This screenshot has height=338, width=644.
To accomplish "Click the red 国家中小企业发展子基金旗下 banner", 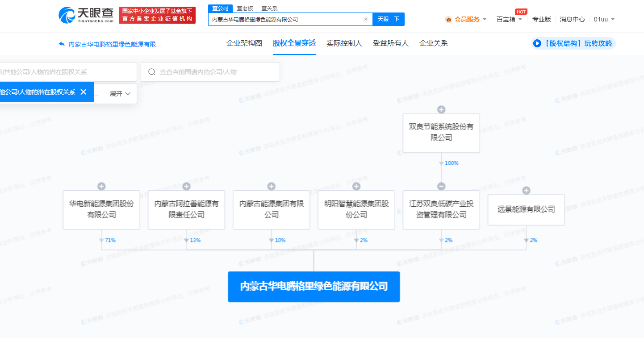I will click(157, 15).
